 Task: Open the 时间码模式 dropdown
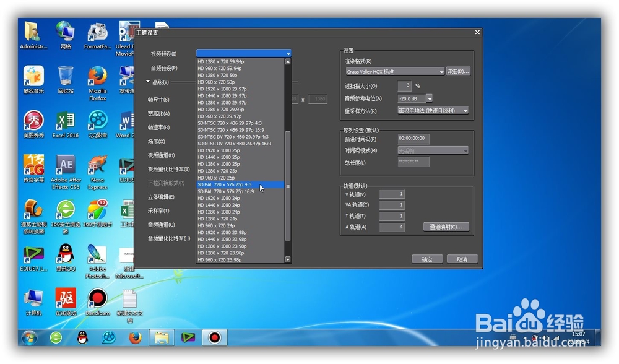433,150
